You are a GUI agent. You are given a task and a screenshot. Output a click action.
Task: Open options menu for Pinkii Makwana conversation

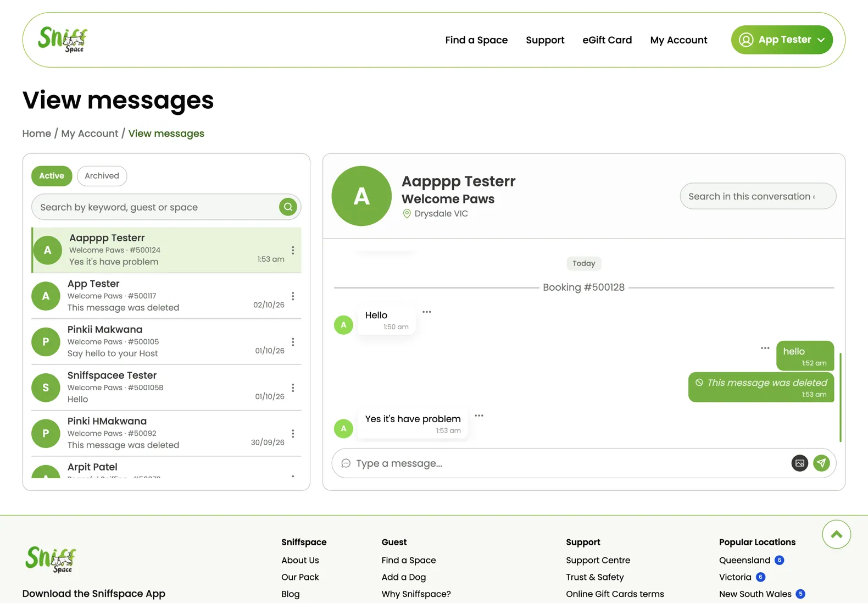pyautogui.click(x=293, y=342)
